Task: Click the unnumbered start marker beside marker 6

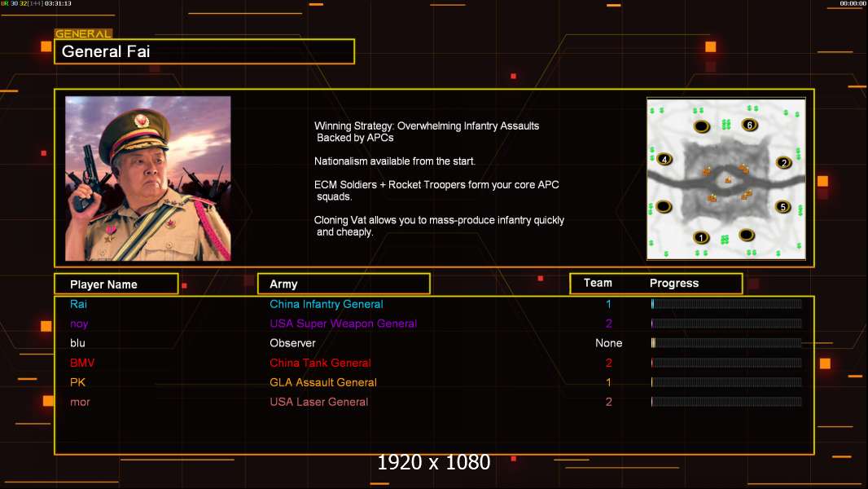Action: (701, 126)
